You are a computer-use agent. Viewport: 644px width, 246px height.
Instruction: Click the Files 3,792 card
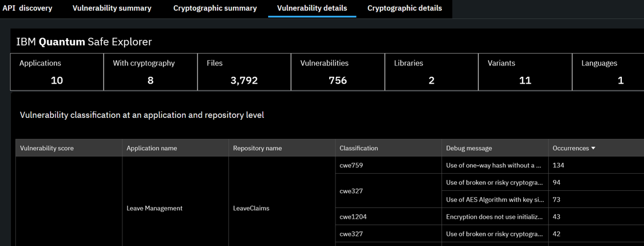coord(244,72)
